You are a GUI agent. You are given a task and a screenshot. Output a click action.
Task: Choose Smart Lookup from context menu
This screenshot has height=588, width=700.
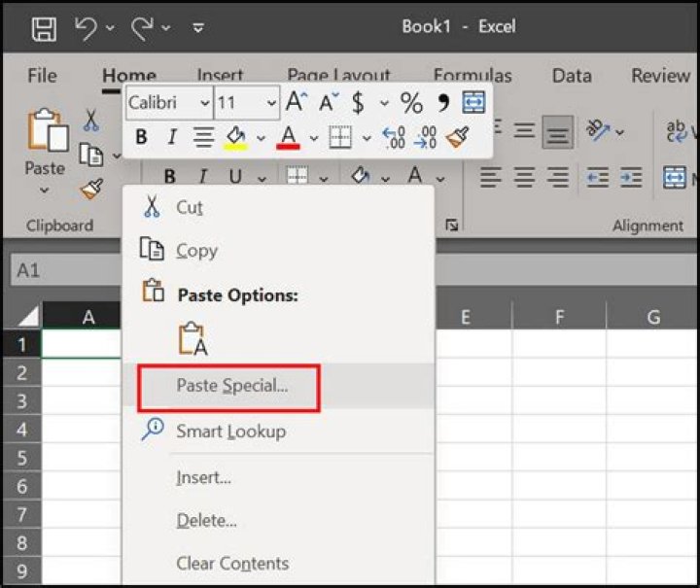279,431
